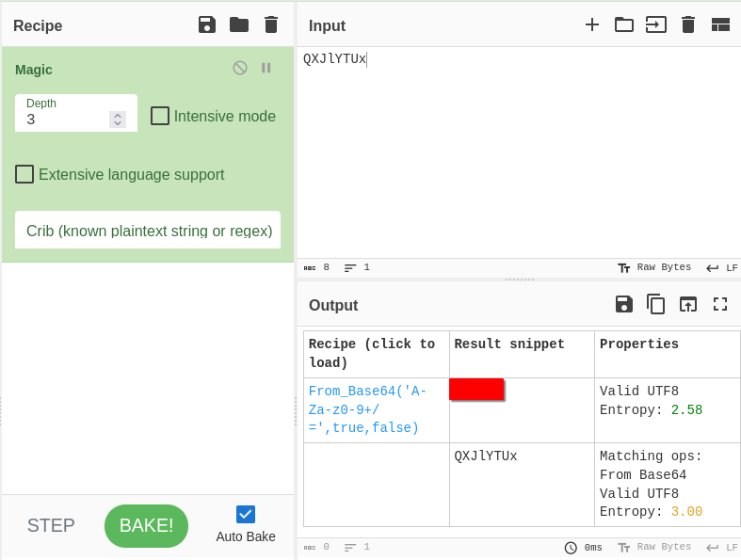Replace input with output
Screen dimensions: 741x560
(688, 304)
